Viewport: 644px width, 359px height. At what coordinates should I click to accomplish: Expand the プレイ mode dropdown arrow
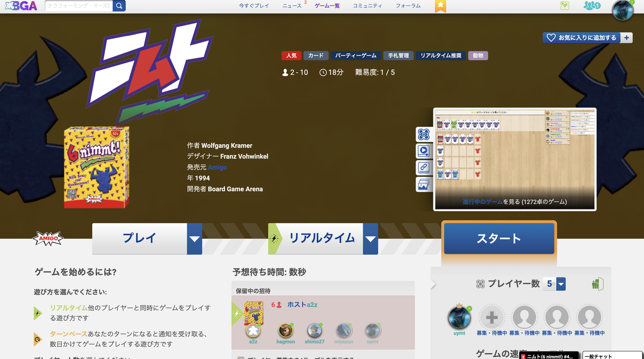coord(194,239)
